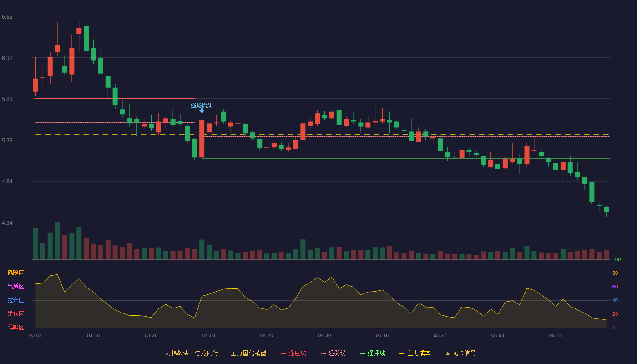The width and height of the screenshot is (637, 364).
Task: Click the 40 indicator axis value
Action: [x=615, y=300]
